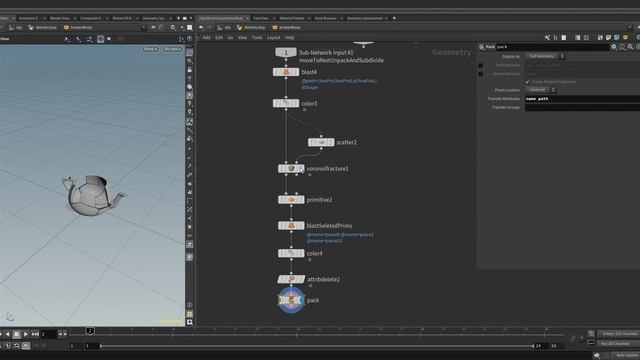
Task: Click the help icon at viewport top right
Action: pos(190,39)
